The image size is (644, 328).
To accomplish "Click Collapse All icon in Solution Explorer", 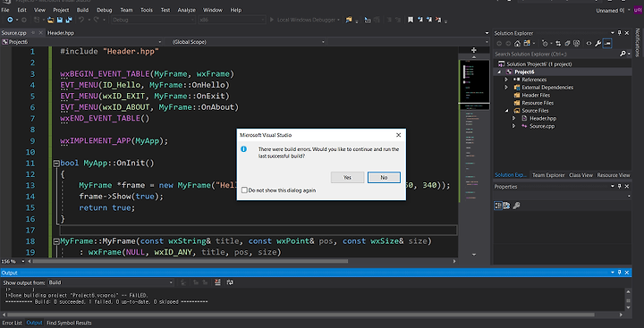I will (x=567, y=43).
